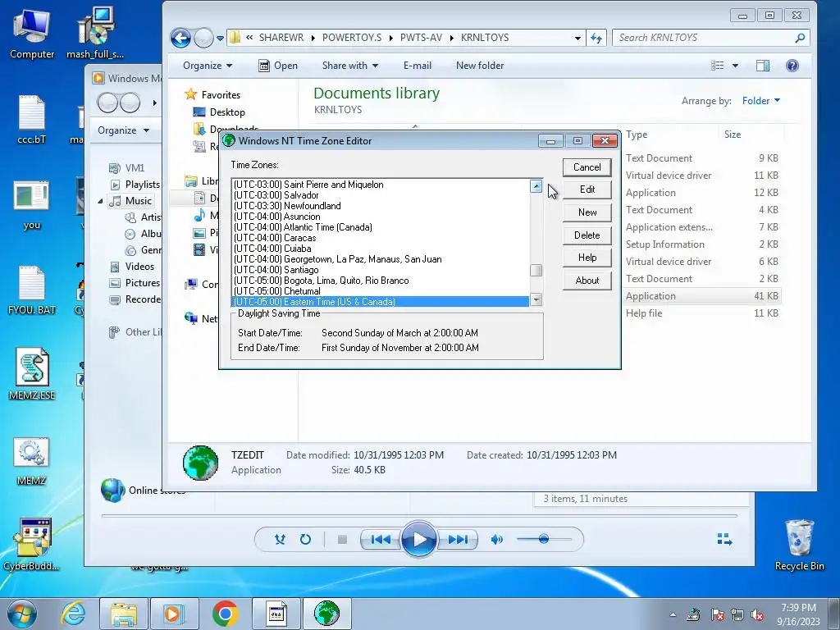Switch to Windows Media Player taskbar button

pos(174,614)
